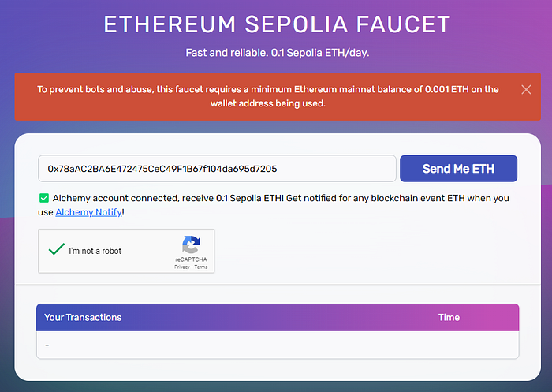Click the Ethereum Sepolia Faucet title
Image resolution: width=552 pixels, height=392 pixels.
(x=277, y=24)
